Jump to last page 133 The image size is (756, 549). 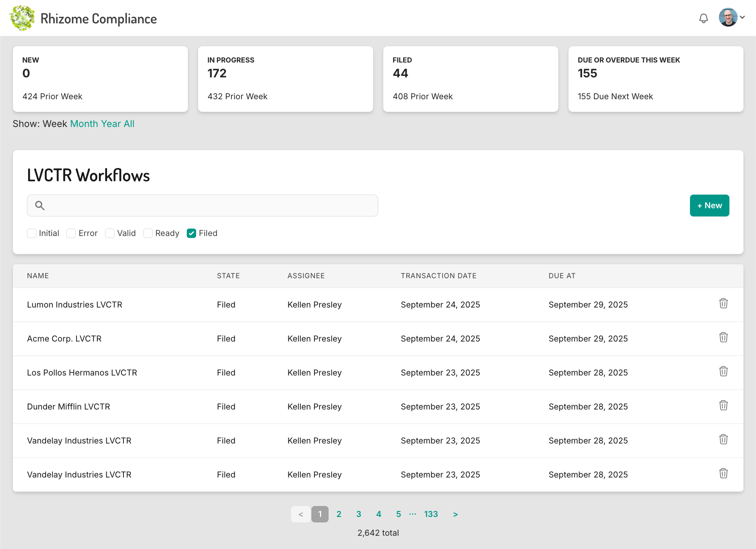431,514
